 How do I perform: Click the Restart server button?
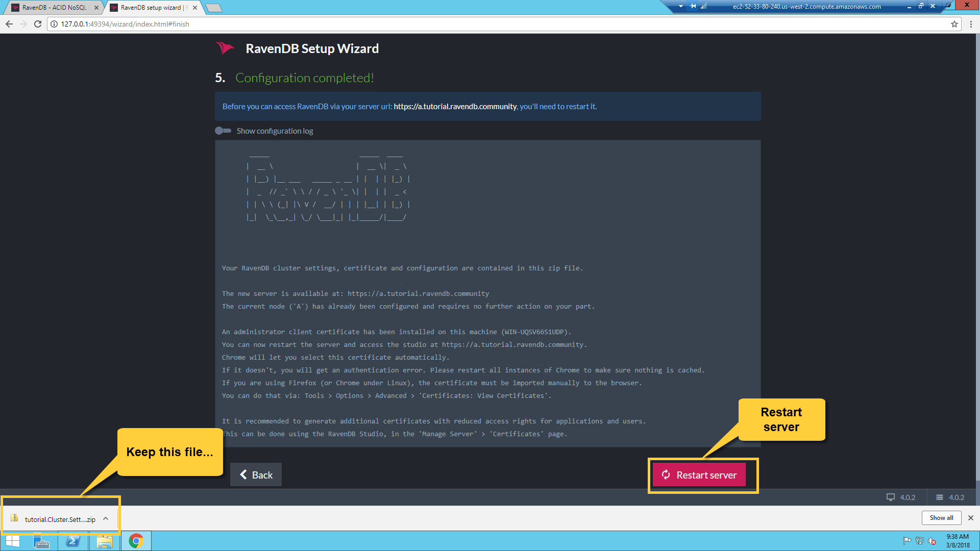tap(699, 475)
